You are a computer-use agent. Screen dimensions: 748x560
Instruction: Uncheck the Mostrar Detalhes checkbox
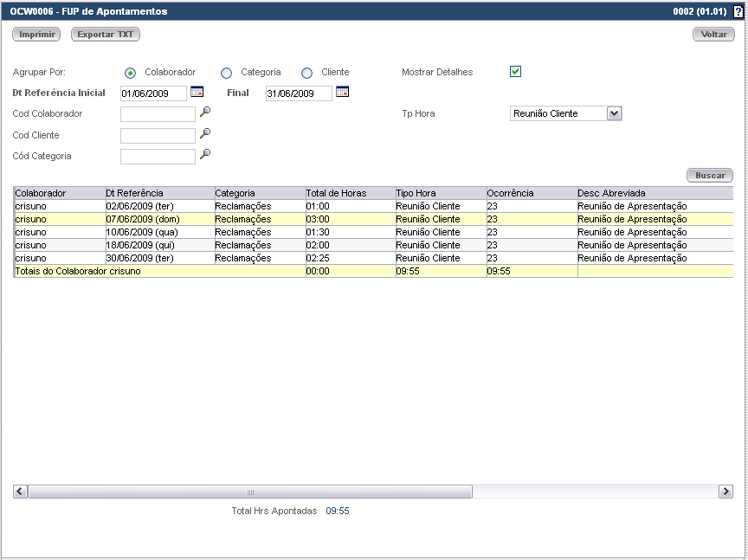point(515,72)
